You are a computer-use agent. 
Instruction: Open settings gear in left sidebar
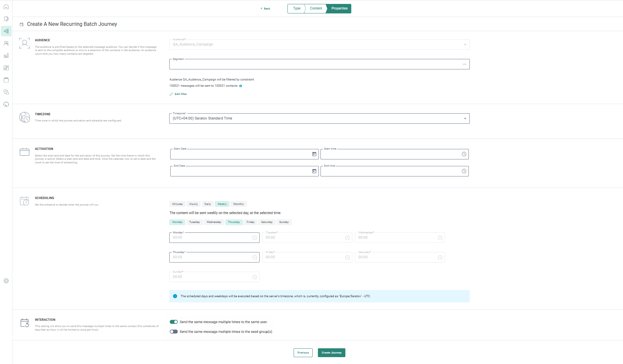pos(6,281)
